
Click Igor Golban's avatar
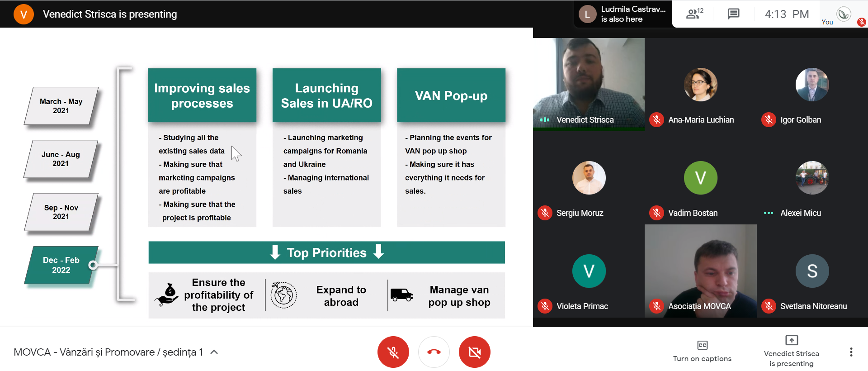[x=812, y=85]
